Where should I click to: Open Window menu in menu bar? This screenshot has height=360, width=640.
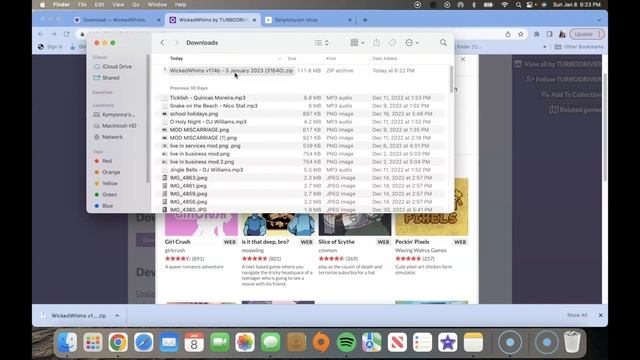pyautogui.click(x=157, y=4)
